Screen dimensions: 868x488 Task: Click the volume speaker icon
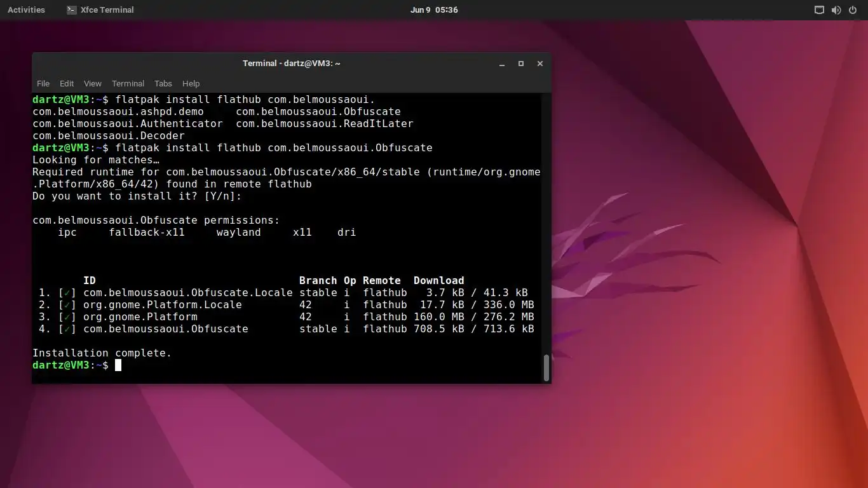(x=836, y=10)
